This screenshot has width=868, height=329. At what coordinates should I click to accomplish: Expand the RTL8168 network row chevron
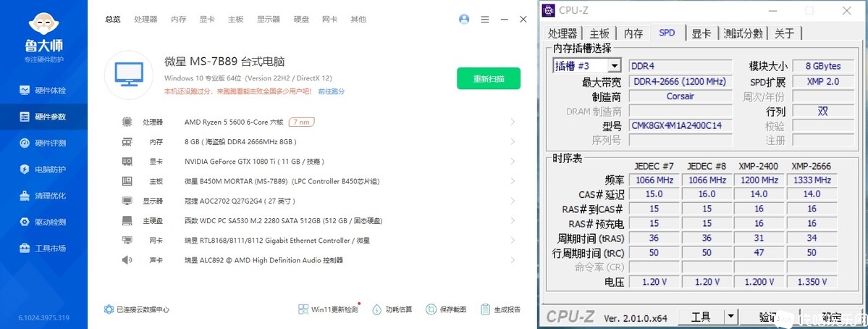tap(513, 241)
